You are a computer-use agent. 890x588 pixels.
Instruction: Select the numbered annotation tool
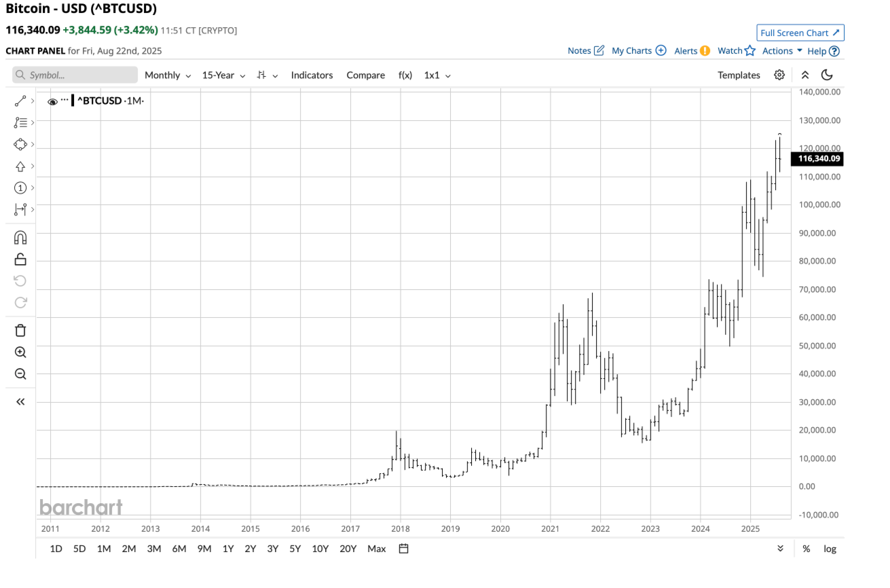pos(20,188)
